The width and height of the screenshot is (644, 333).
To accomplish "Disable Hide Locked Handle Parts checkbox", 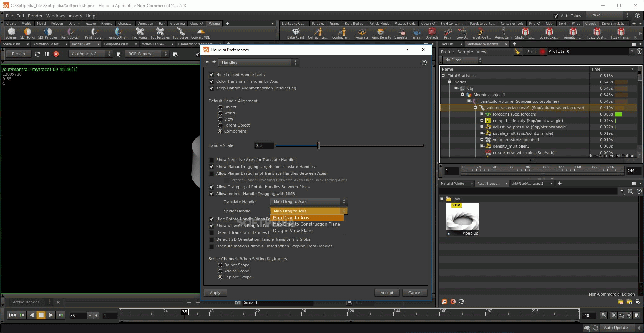I will click(x=212, y=75).
